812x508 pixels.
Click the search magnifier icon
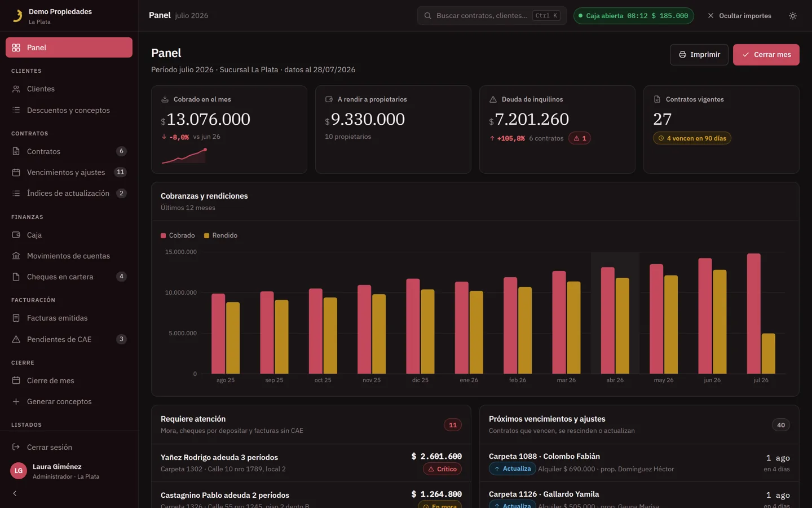coord(428,16)
